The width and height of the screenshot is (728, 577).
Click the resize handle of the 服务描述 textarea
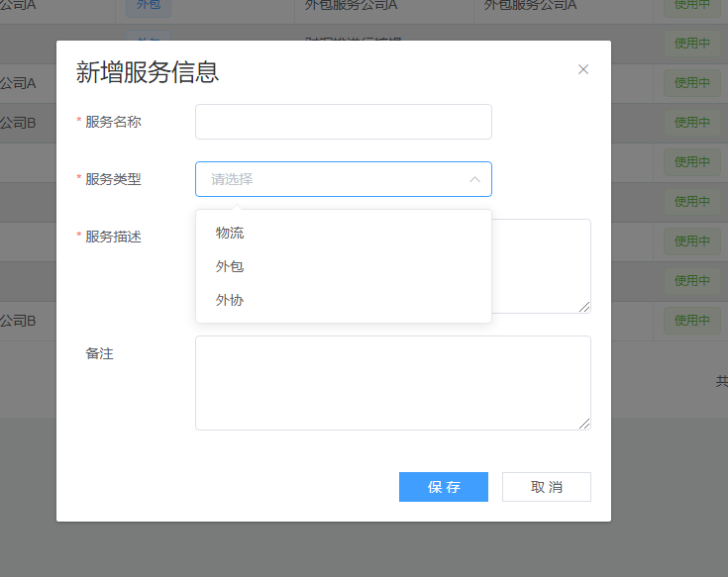[584, 307]
